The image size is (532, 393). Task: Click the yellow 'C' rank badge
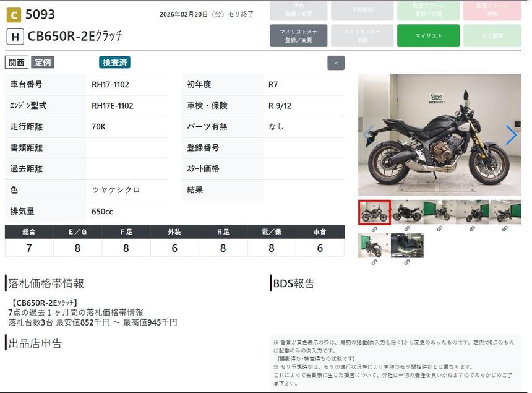pos(14,15)
